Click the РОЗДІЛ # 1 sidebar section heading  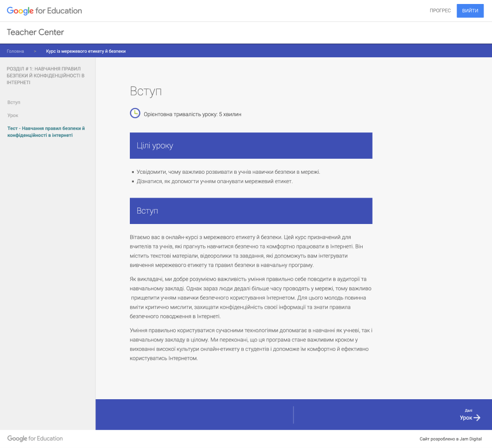(44, 76)
